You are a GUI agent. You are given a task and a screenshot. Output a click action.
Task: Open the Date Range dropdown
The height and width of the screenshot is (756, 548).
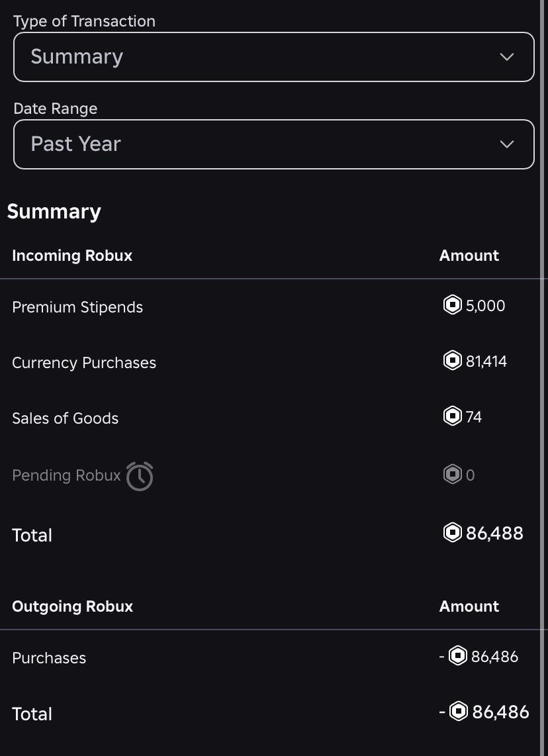click(x=273, y=144)
